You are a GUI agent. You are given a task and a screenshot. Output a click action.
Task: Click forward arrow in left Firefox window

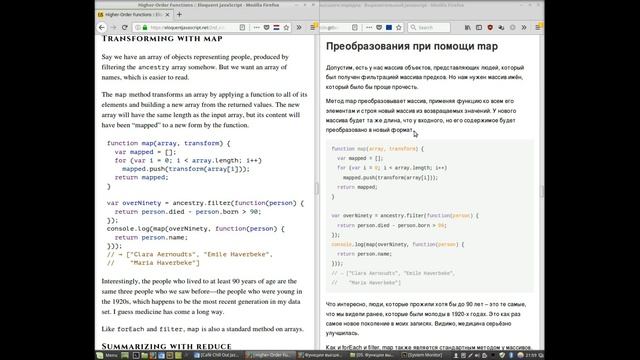tap(113, 27)
